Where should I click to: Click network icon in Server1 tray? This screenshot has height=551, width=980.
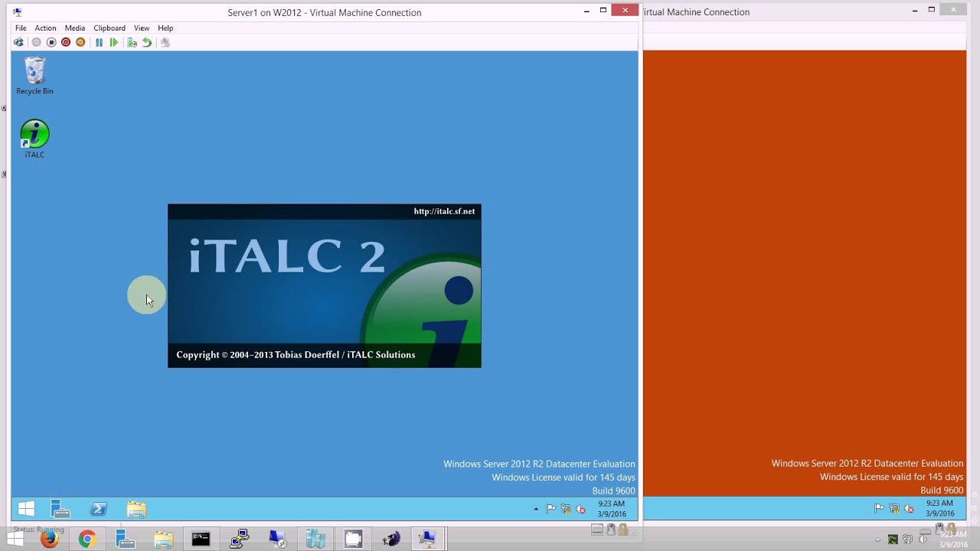(x=566, y=509)
